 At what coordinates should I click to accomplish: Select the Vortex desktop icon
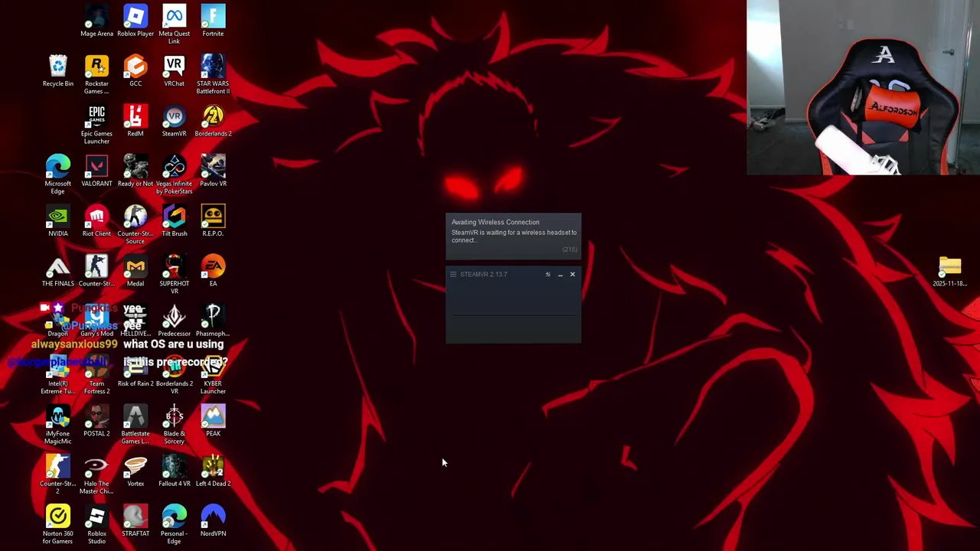coord(136,471)
